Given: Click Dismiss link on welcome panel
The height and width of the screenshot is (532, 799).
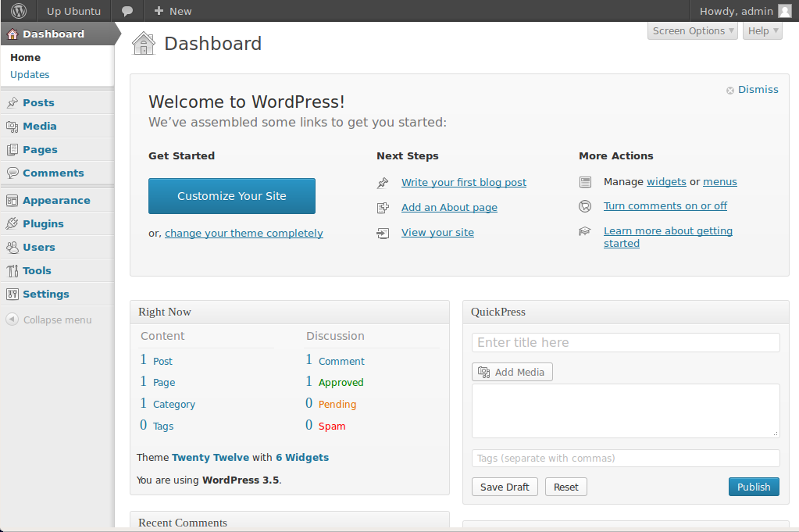Looking at the screenshot, I should coord(758,90).
